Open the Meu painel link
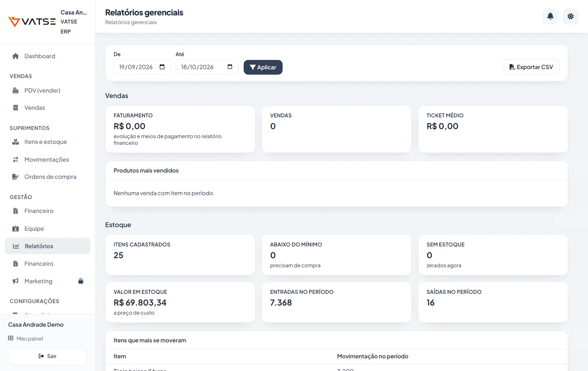Image resolution: width=588 pixels, height=371 pixels. (x=26, y=338)
